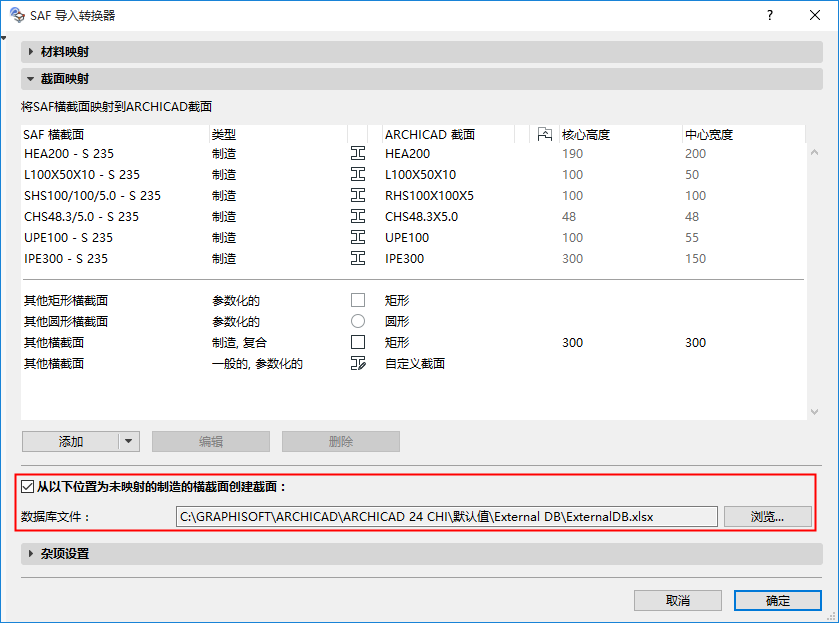Click the 编辑 button
The height and width of the screenshot is (623, 839).
(x=211, y=442)
